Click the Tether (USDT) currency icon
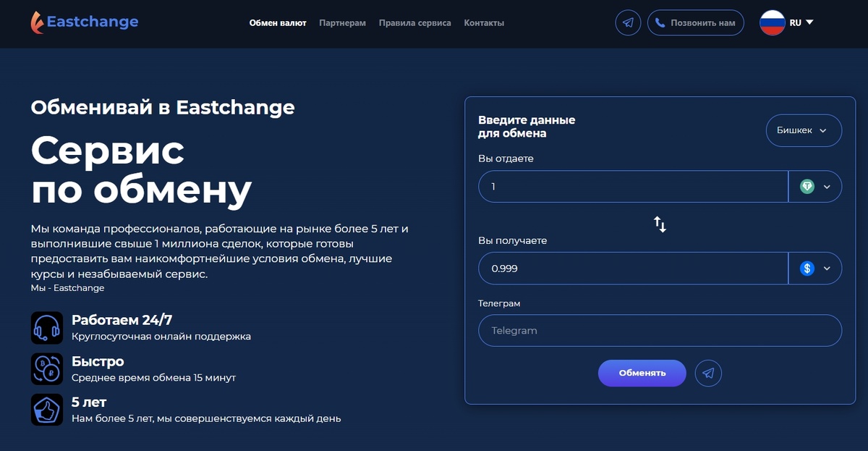Image resolution: width=868 pixels, height=451 pixels. (x=808, y=186)
